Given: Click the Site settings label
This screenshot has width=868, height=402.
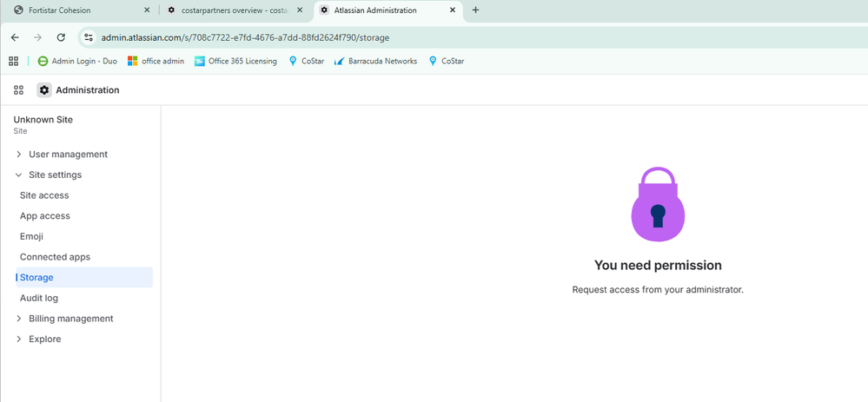Looking at the screenshot, I should (56, 175).
